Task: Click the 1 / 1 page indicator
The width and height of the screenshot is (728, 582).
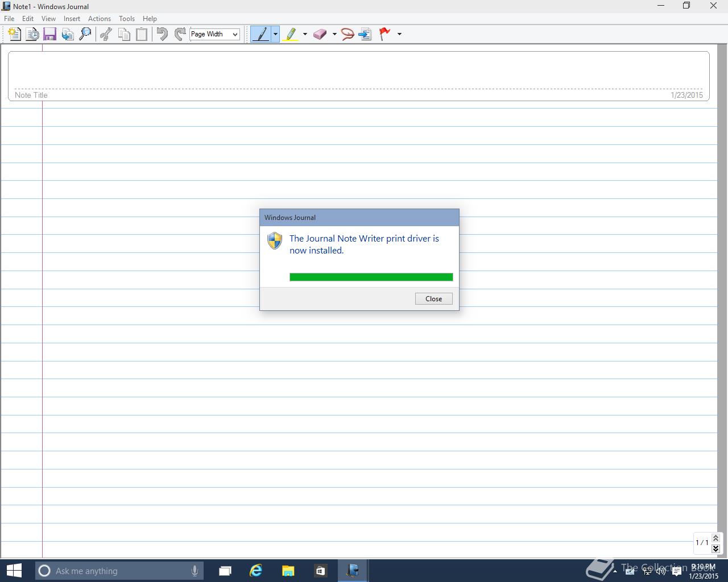Action: 702,543
